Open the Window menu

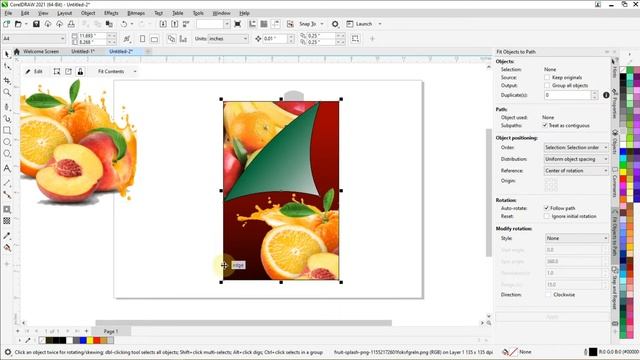coord(221,13)
